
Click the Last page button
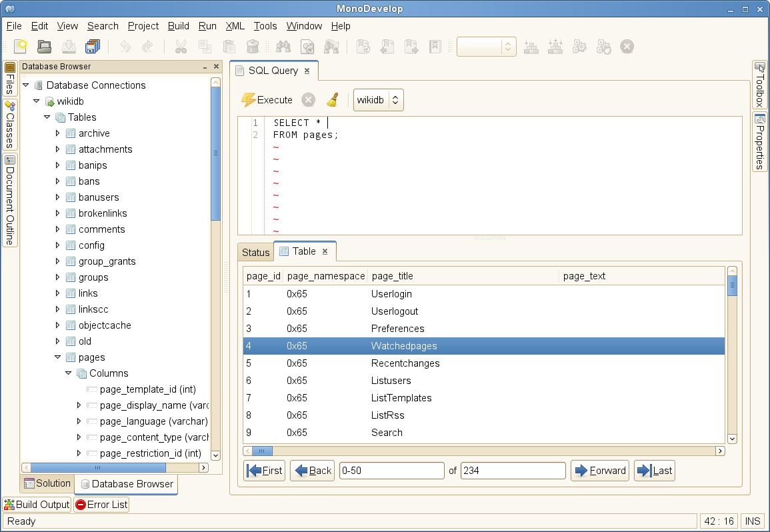coord(654,471)
